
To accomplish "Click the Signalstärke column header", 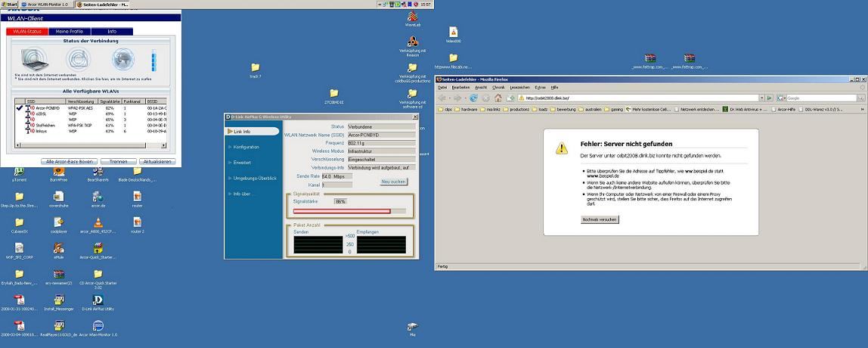I will click(x=110, y=101).
